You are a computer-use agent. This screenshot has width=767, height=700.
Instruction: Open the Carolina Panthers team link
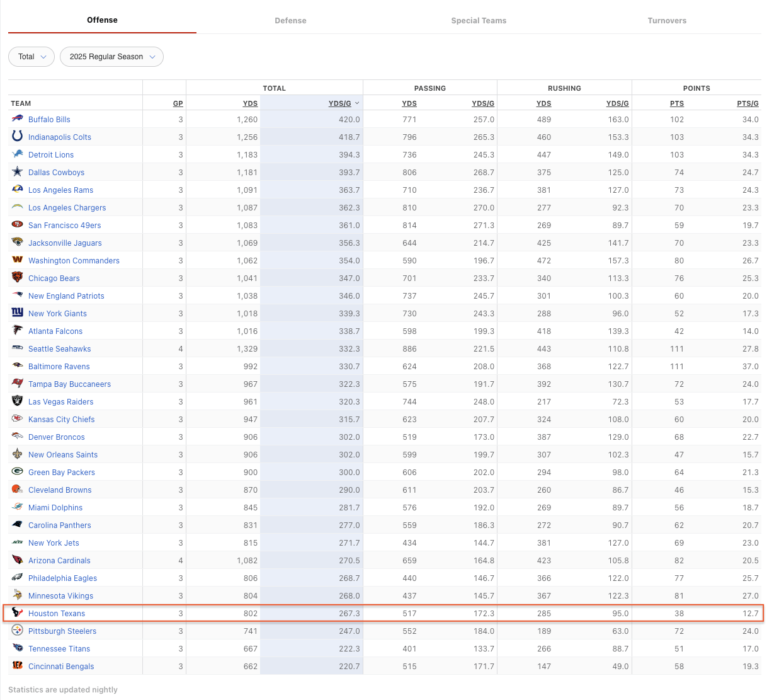click(60, 525)
